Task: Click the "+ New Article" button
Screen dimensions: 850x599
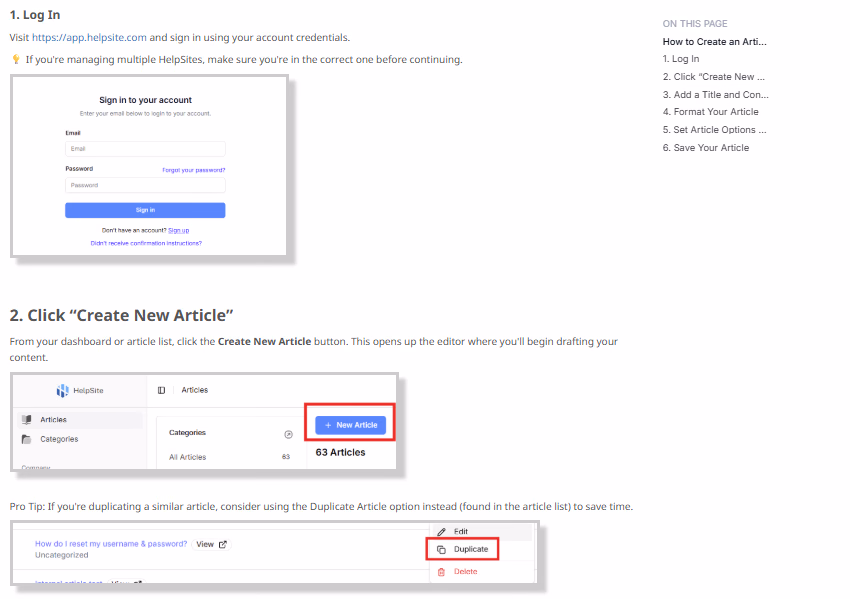Action: pyautogui.click(x=350, y=426)
